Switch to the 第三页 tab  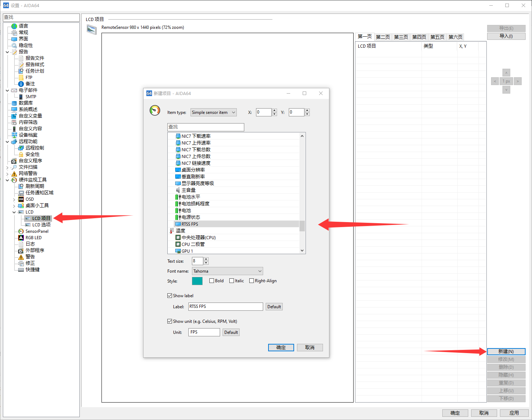point(401,37)
